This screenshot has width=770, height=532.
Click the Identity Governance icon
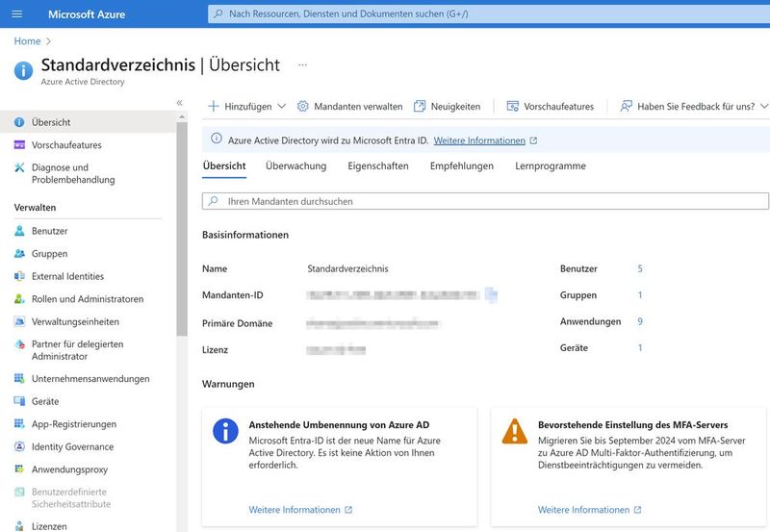coord(19,446)
